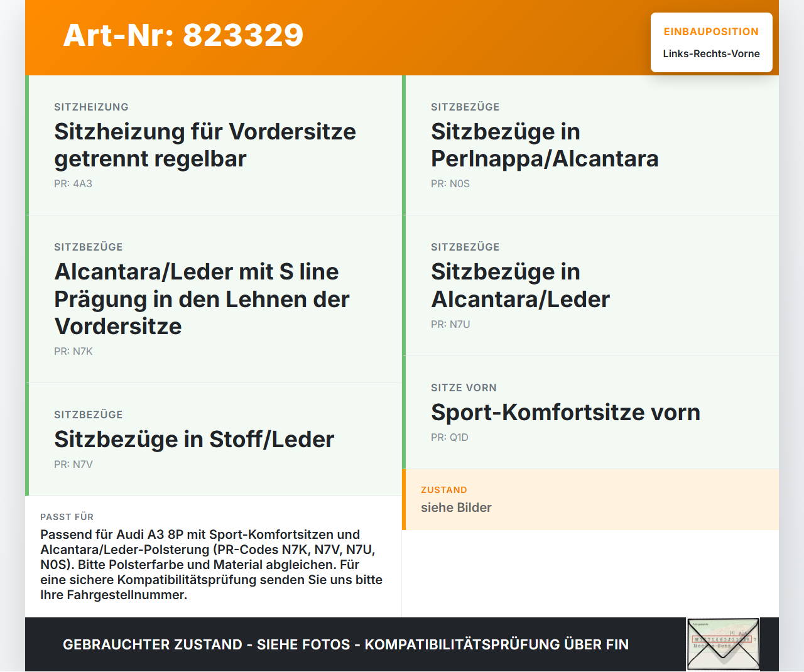Click the PR: 4A3 code
The height and width of the screenshot is (672, 804).
73,184
